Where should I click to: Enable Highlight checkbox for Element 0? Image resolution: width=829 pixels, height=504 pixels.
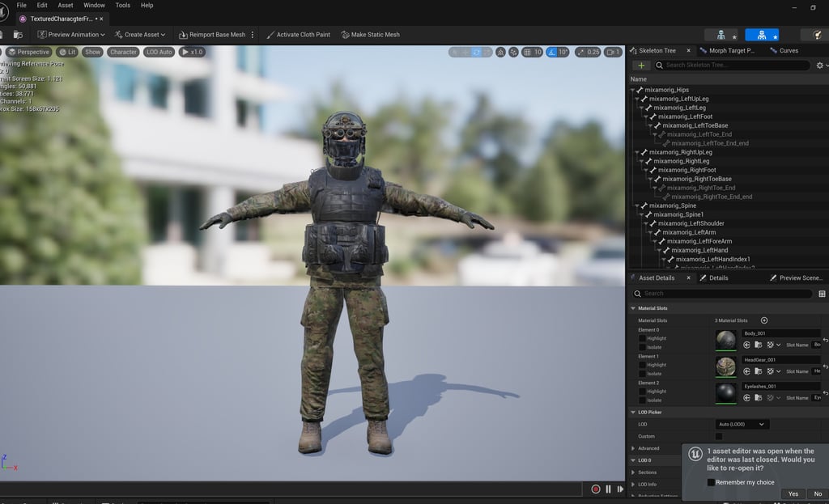(x=643, y=338)
